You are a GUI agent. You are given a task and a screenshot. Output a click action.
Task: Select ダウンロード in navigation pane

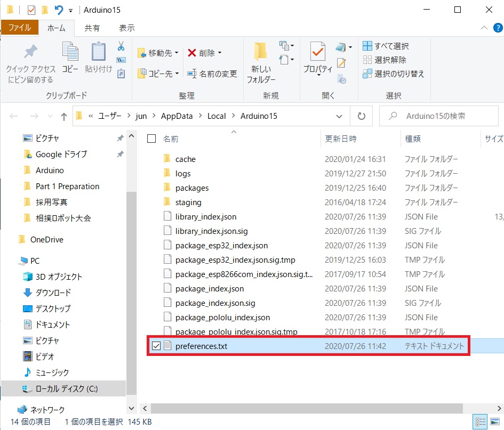click(53, 293)
